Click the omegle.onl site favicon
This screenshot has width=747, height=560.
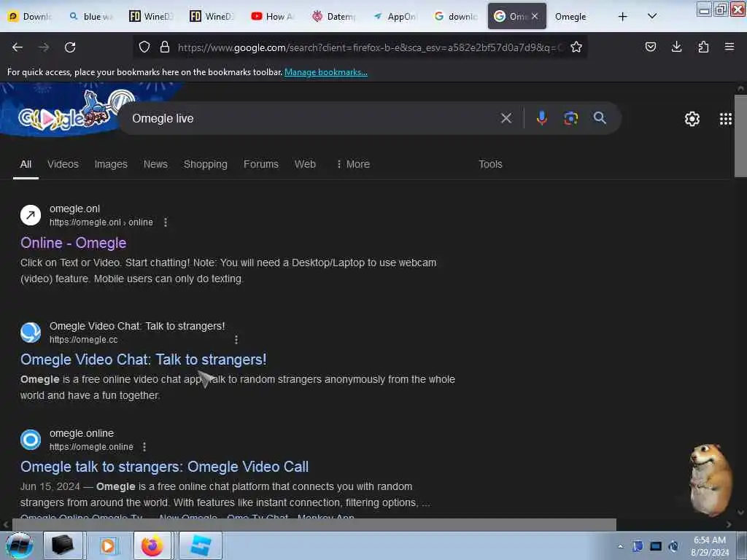click(x=31, y=215)
